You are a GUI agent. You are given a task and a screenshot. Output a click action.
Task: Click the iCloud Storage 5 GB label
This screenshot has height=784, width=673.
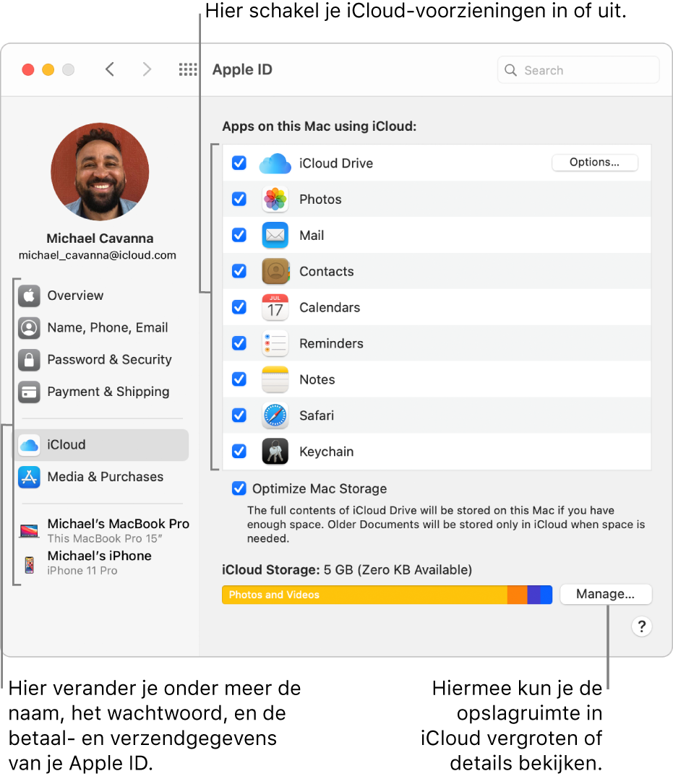point(347,569)
